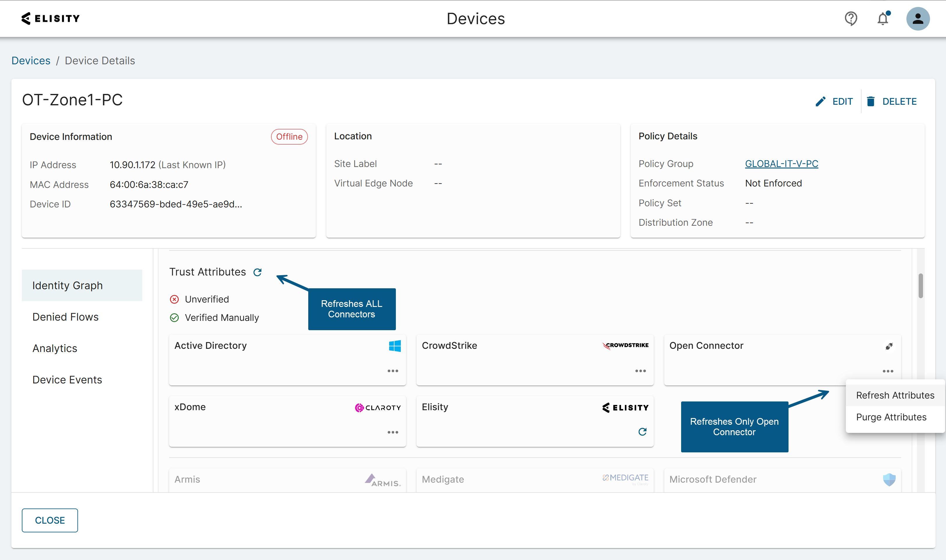Click the Claroty logo on xDome card
The image size is (946, 560).
click(378, 408)
